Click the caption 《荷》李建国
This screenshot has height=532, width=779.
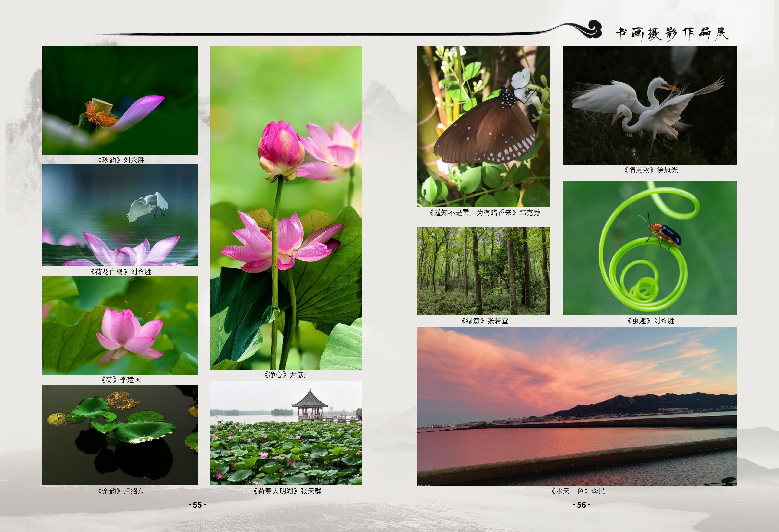[x=121, y=379]
